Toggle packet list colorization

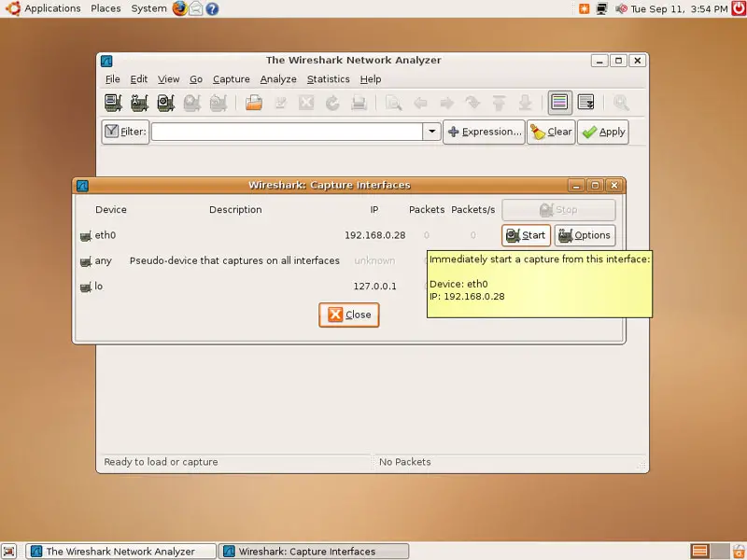click(560, 103)
